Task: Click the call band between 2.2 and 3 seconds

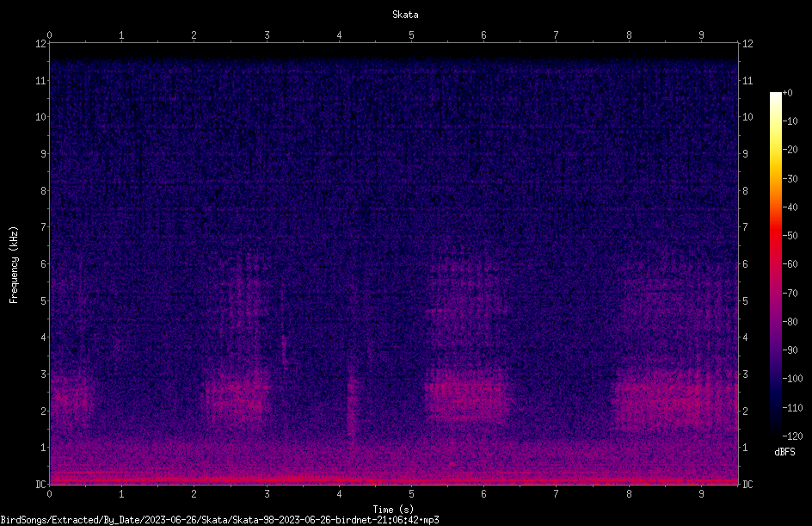Action: click(237, 397)
